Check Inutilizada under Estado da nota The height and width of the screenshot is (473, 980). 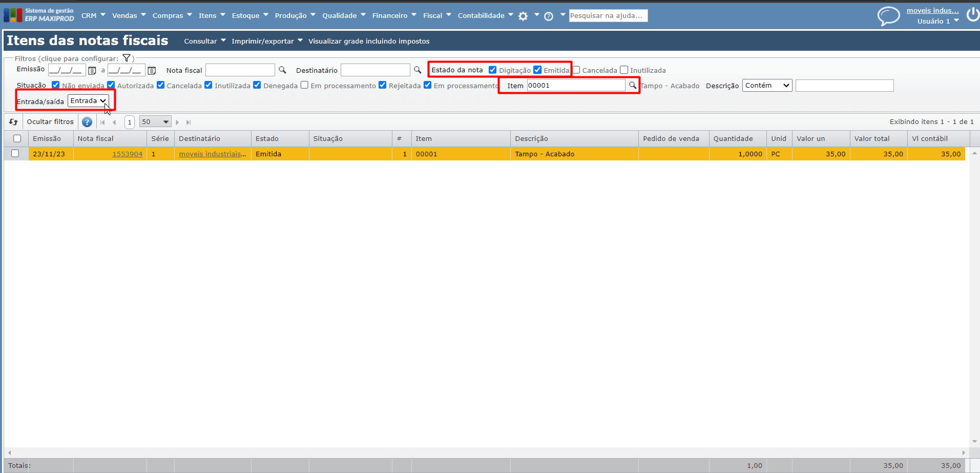pyautogui.click(x=624, y=70)
